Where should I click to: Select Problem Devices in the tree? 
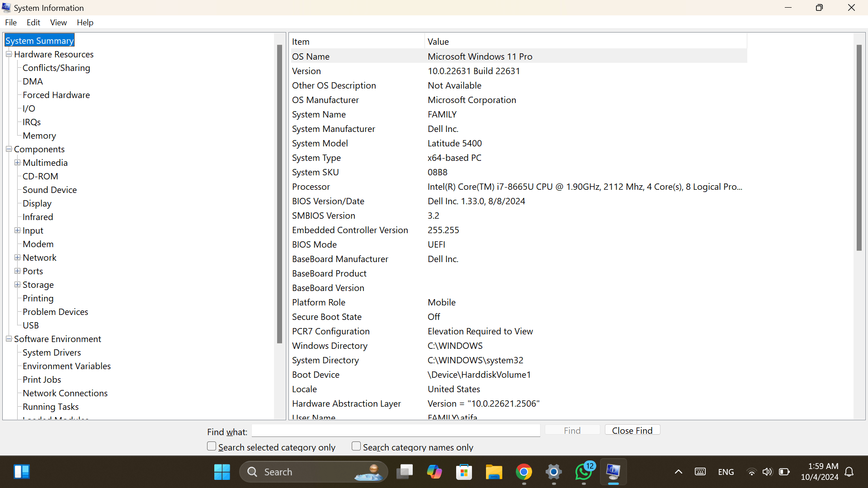(x=55, y=312)
